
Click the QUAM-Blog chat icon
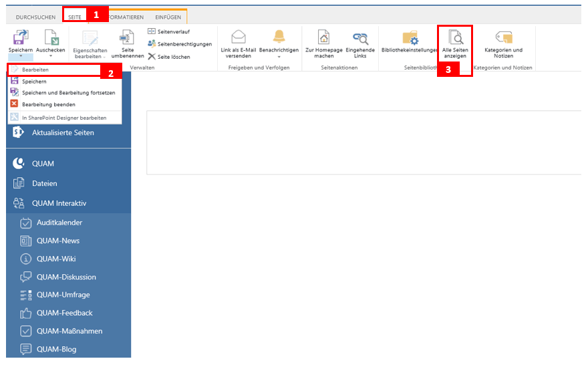click(26, 349)
